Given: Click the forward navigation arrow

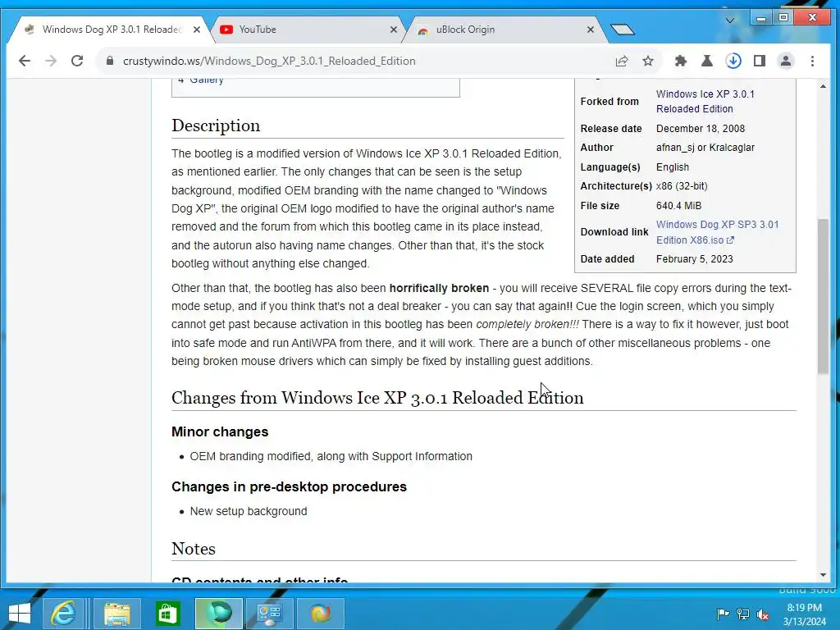Looking at the screenshot, I should [x=51, y=61].
